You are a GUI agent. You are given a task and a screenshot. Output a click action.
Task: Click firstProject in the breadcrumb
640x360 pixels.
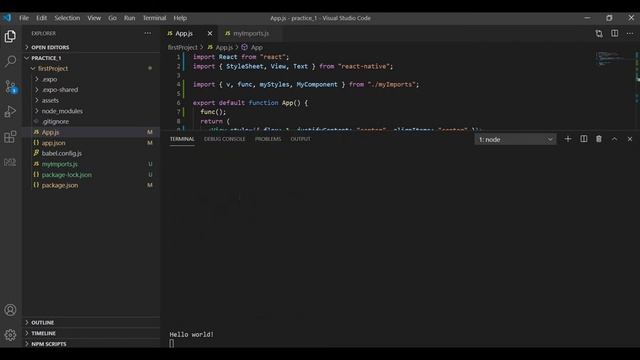182,47
